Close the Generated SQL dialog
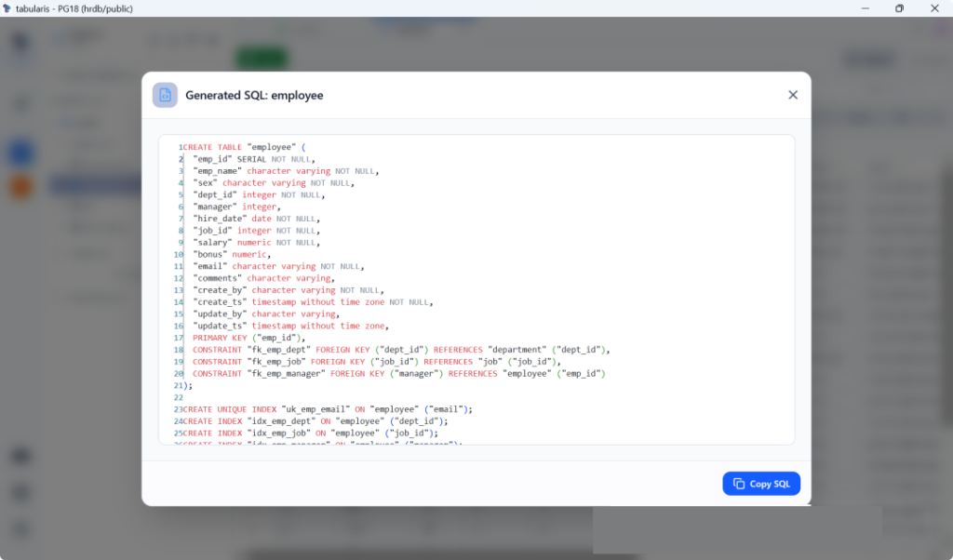The image size is (953, 560). pos(793,95)
